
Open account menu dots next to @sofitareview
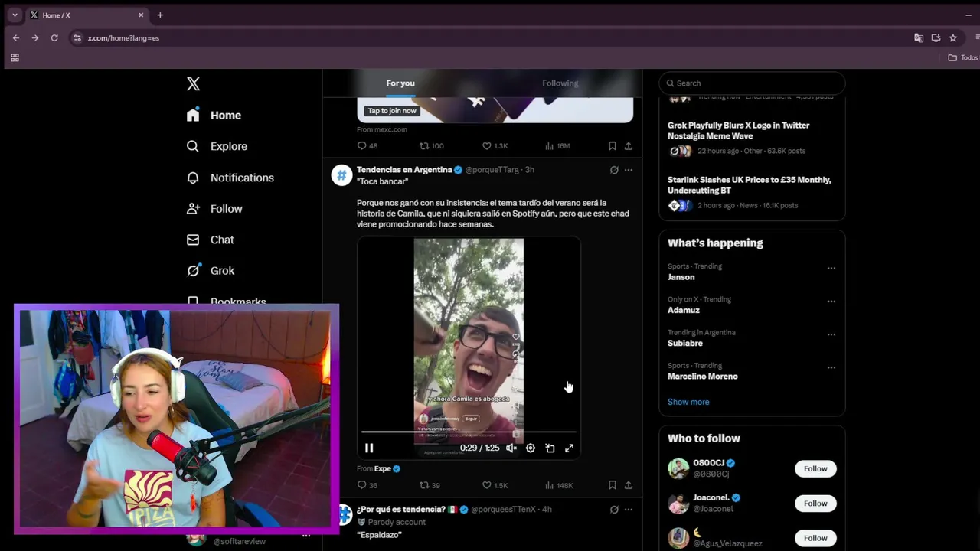(x=306, y=536)
